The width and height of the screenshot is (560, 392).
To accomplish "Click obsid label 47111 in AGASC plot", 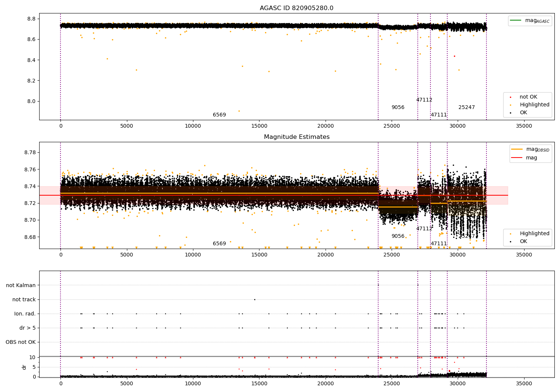I will 439,115.
